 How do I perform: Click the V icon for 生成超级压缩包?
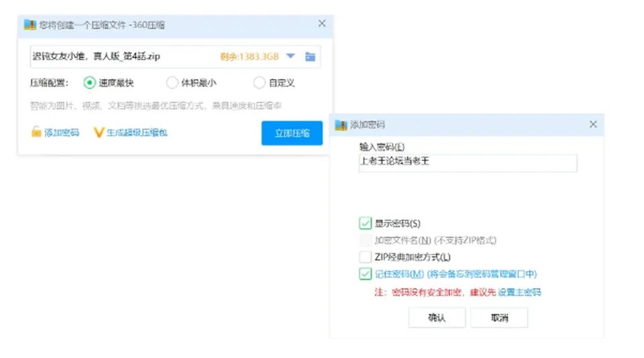(x=98, y=133)
